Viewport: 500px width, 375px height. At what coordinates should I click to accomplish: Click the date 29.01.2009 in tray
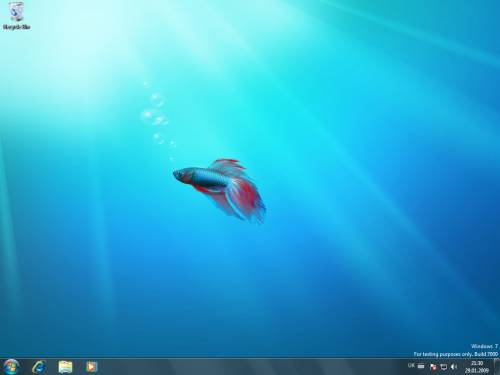tap(477, 370)
